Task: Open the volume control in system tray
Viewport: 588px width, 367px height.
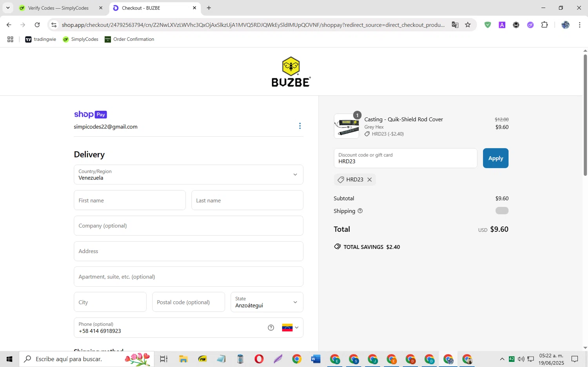Action: click(521, 359)
